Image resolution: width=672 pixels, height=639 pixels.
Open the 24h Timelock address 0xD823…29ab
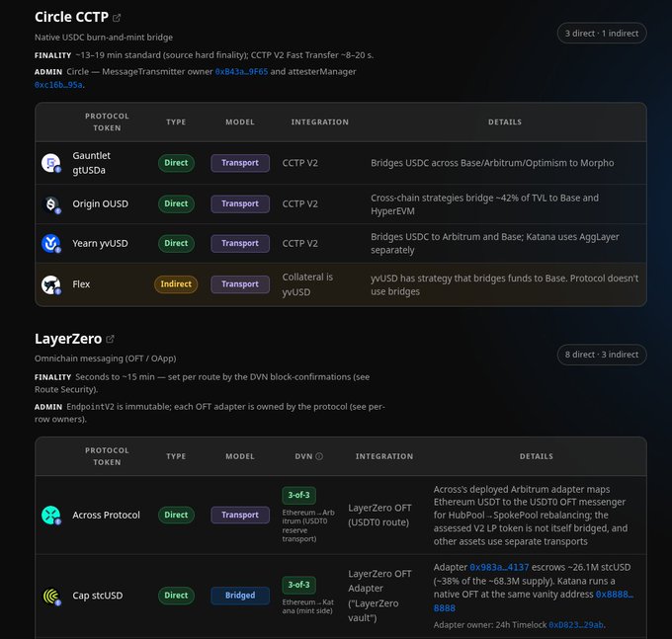(x=575, y=625)
